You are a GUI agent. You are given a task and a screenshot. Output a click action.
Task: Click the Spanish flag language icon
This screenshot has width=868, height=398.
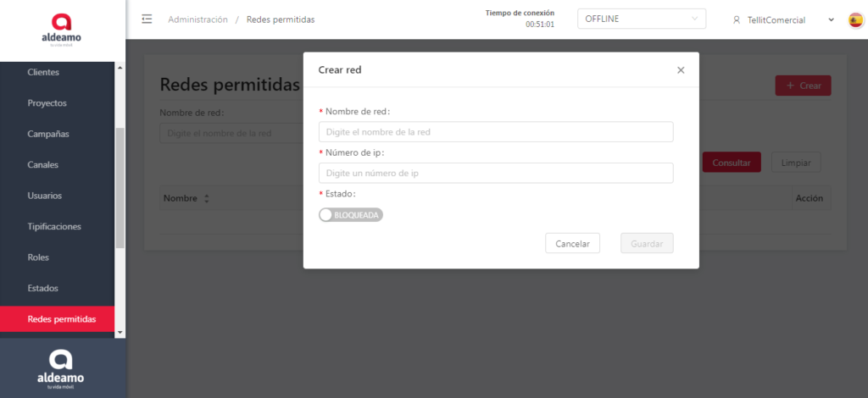(855, 19)
